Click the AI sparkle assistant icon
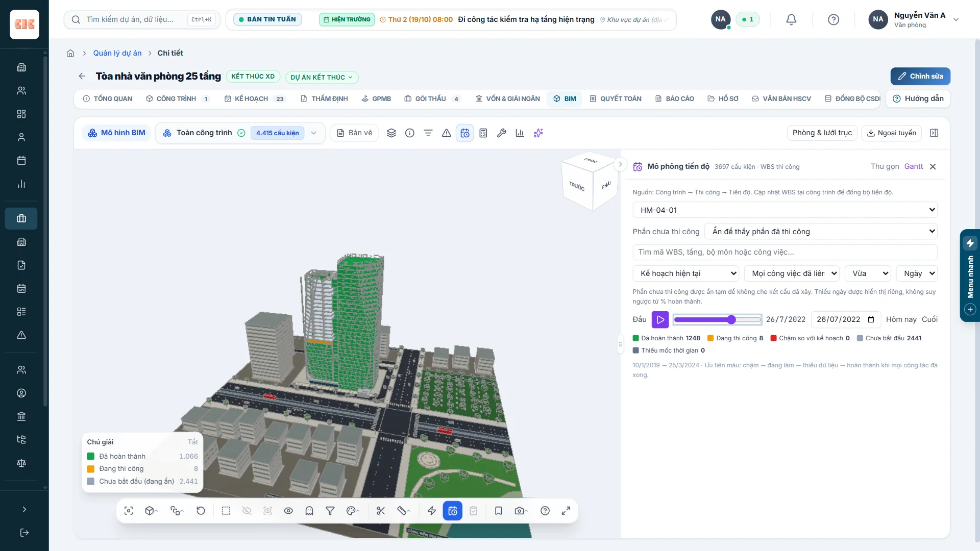This screenshot has height=551, width=980. [538, 133]
